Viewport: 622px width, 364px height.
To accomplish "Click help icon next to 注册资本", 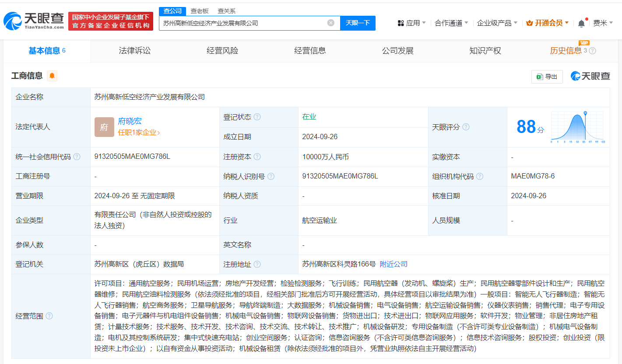I will (x=257, y=156).
